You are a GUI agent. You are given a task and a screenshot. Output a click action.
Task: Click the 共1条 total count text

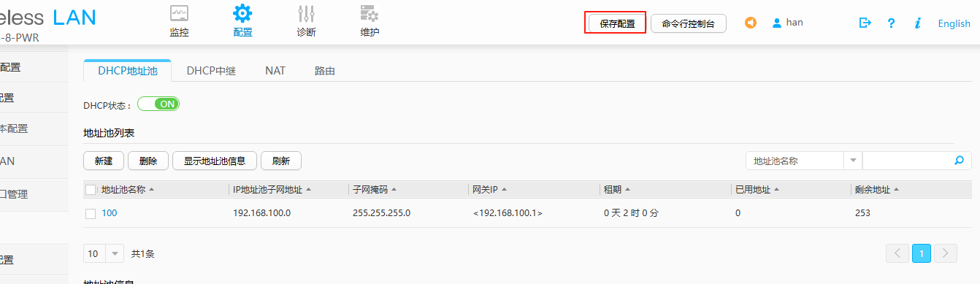click(142, 254)
